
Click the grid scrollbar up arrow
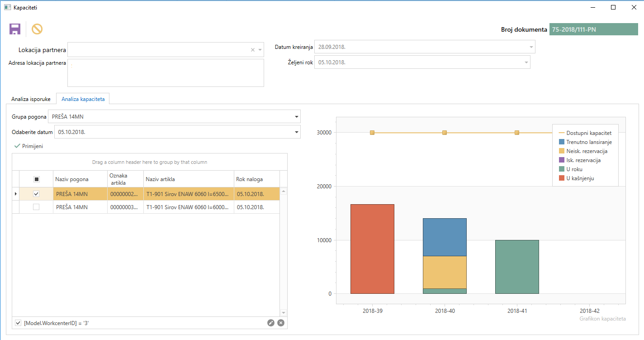(284, 192)
